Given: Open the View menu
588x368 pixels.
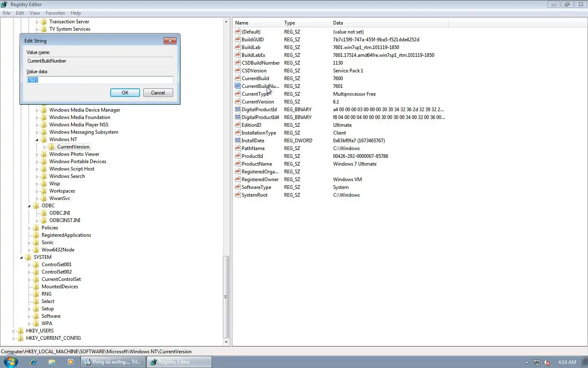Looking at the screenshot, I should pyautogui.click(x=35, y=13).
